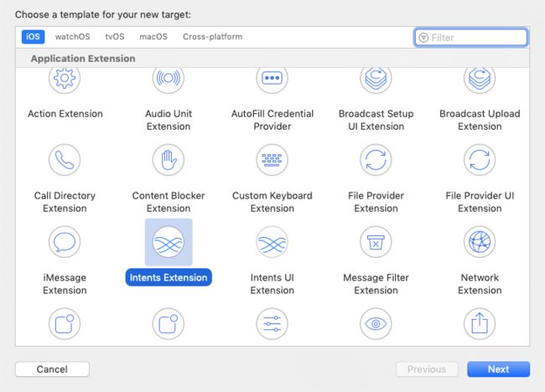Click the Filter search field

pyautogui.click(x=471, y=38)
